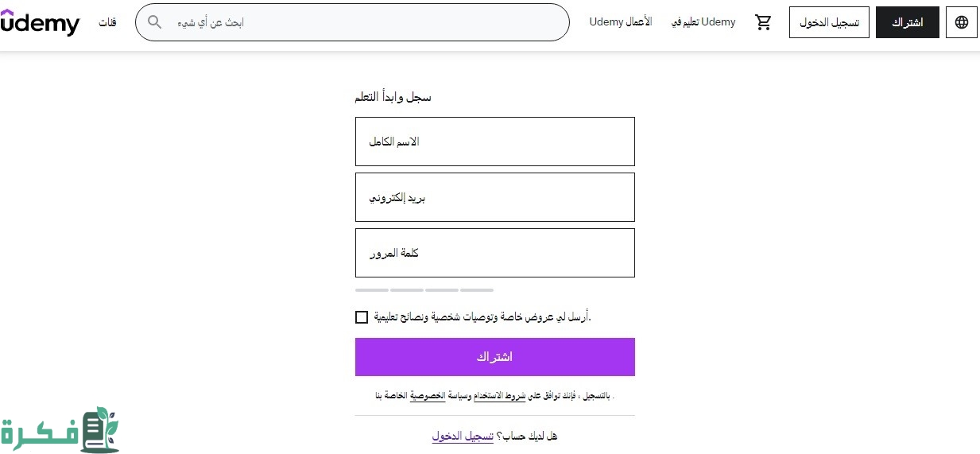The width and height of the screenshot is (980, 454).
Task: Open the shopping cart
Action: [x=763, y=22]
